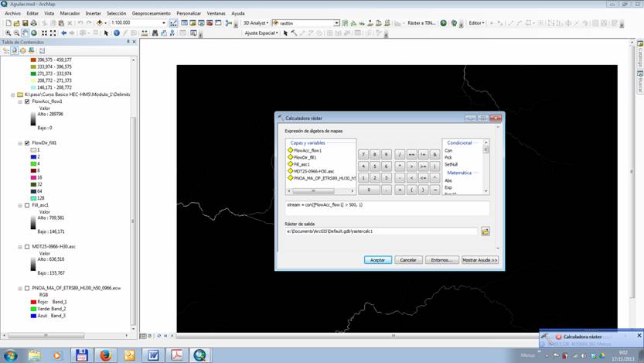Screen dimensions: 644x363
Task: Open Word from the Windows taskbar
Action: (x=152, y=355)
